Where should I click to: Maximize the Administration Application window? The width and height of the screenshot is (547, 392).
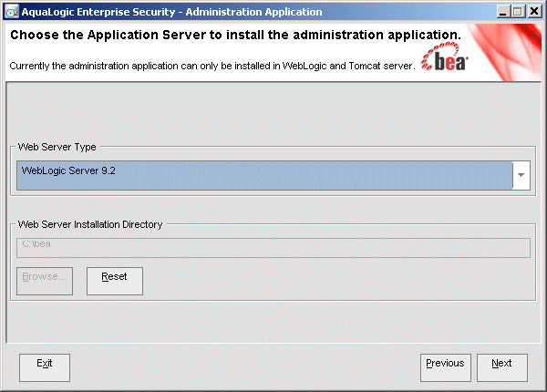[518, 12]
